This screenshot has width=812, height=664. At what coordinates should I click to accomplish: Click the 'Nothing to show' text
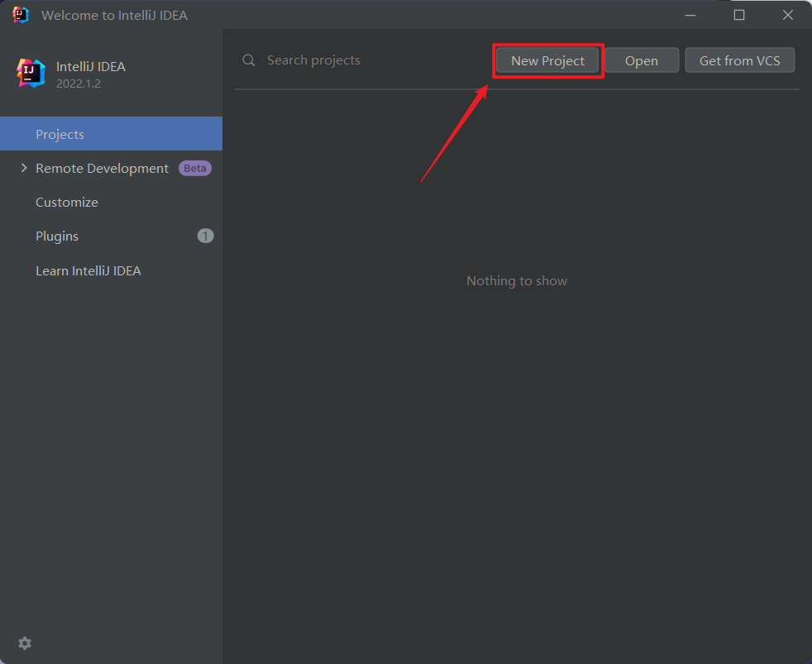517,280
